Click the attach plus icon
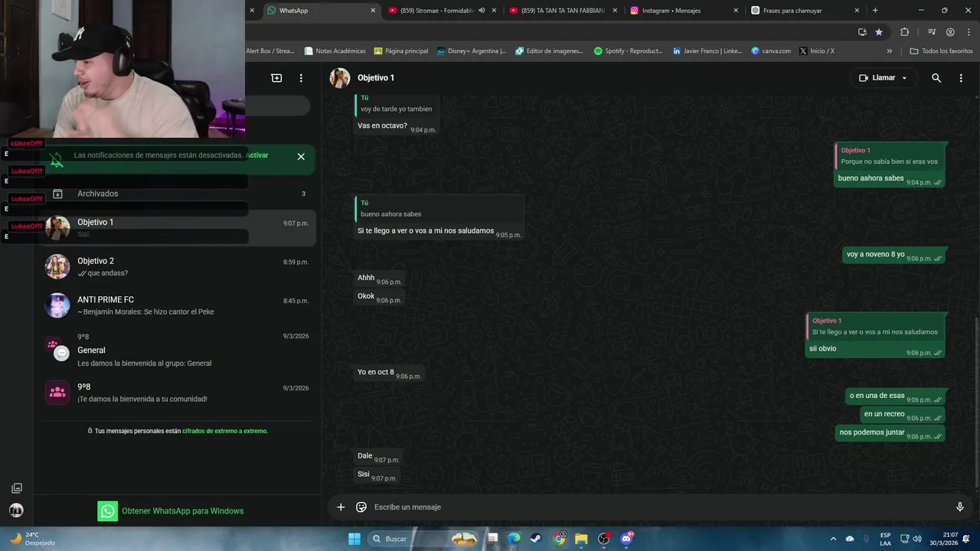980x551 pixels. [x=341, y=507]
